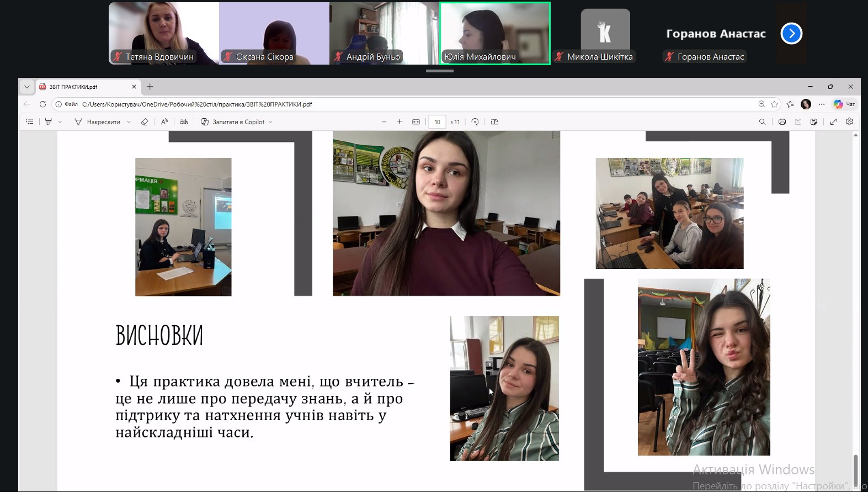
Task: Expand the highlighter options dropdown arrow
Action: (x=60, y=122)
